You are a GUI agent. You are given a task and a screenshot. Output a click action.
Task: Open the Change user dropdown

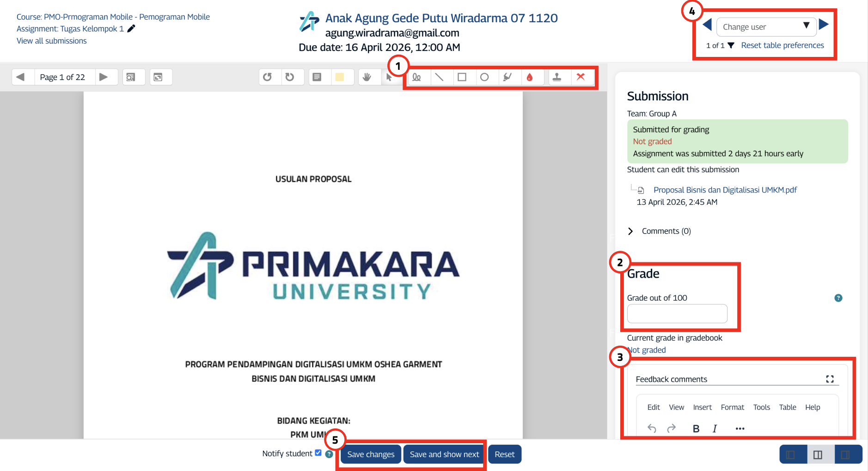pyautogui.click(x=766, y=27)
